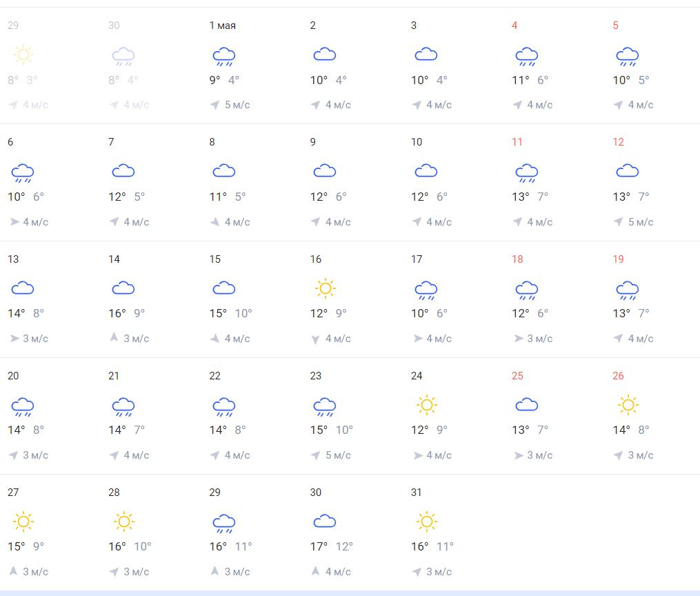Click the sun icon on day 24

click(426, 405)
